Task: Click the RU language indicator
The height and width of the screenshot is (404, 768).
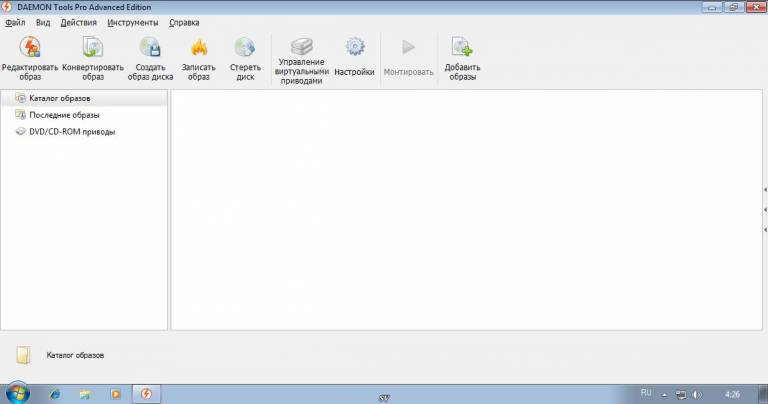Action: coord(646,393)
